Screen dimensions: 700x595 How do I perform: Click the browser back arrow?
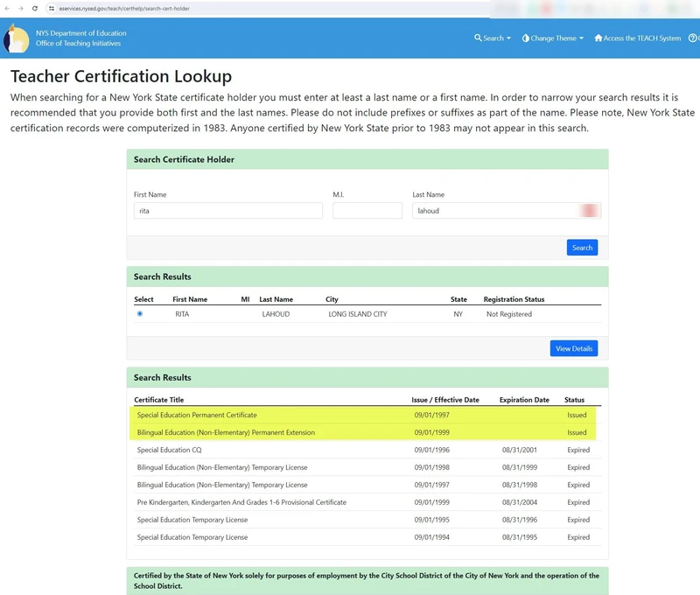coord(9,8)
